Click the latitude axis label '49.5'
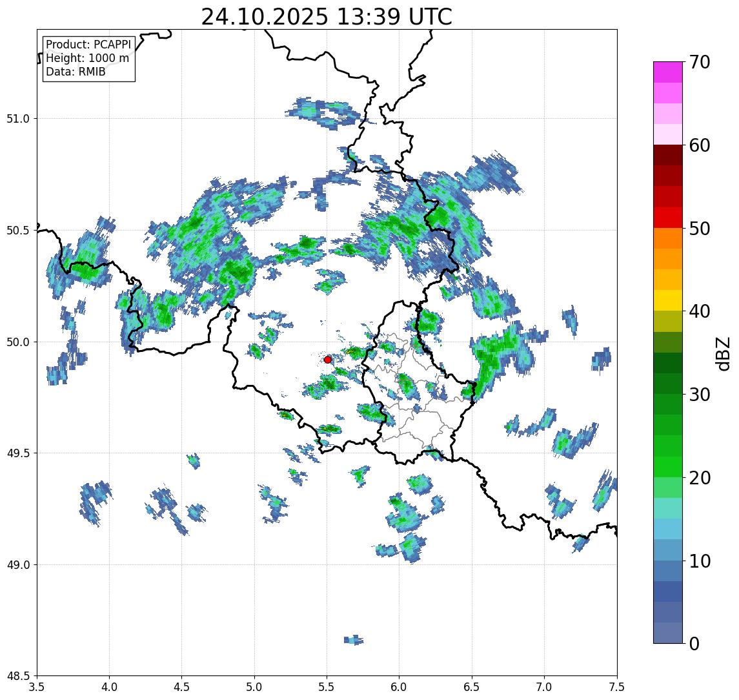 (x=18, y=453)
